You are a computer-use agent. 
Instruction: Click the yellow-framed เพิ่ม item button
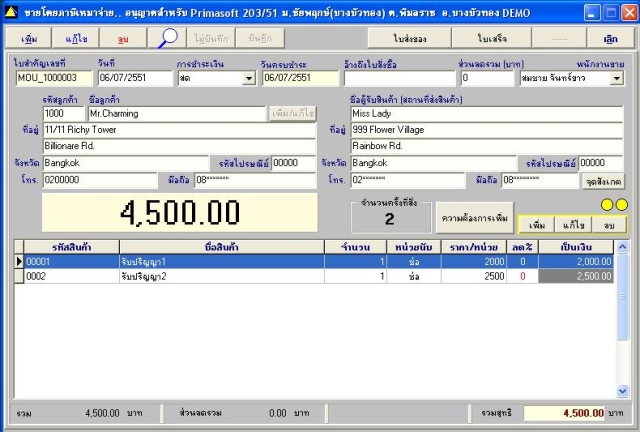click(537, 225)
